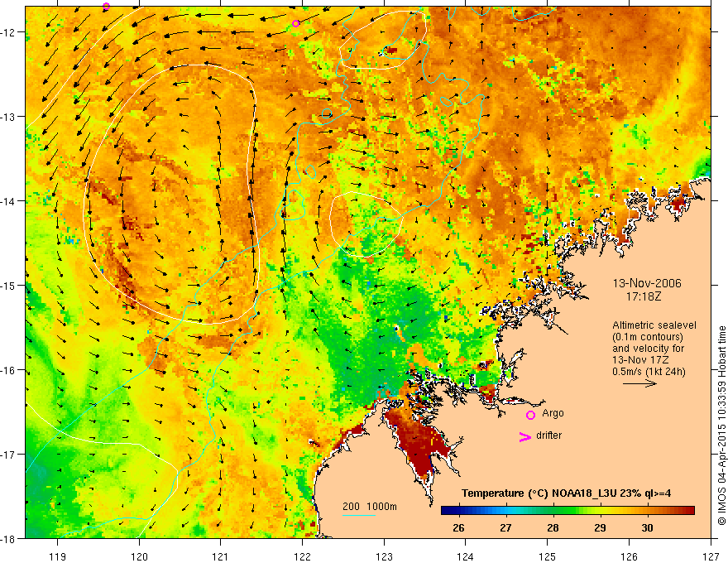Click the '13-Nov-2006' date label
Image resolution: width=728 pixels, height=563 pixels.
point(647,283)
